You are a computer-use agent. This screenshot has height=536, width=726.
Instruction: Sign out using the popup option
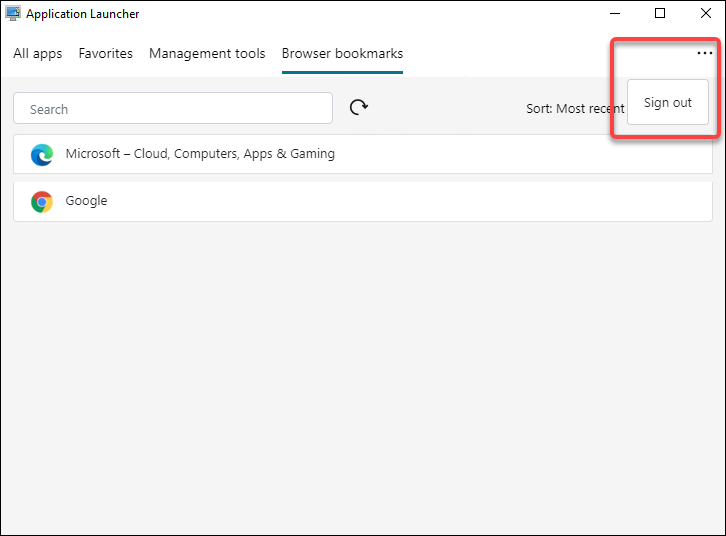click(668, 103)
